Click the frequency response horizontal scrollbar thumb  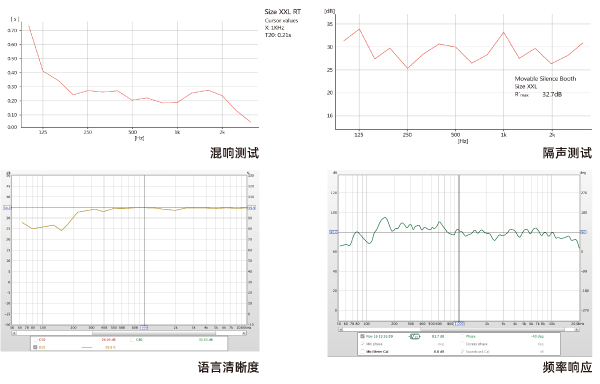pyautogui.click(x=493, y=329)
